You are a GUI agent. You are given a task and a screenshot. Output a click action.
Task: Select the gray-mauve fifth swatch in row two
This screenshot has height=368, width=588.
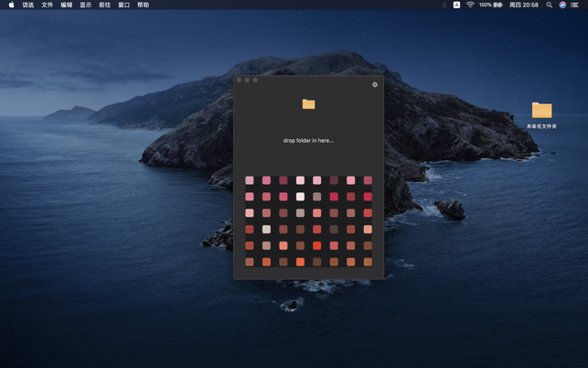pos(317,197)
